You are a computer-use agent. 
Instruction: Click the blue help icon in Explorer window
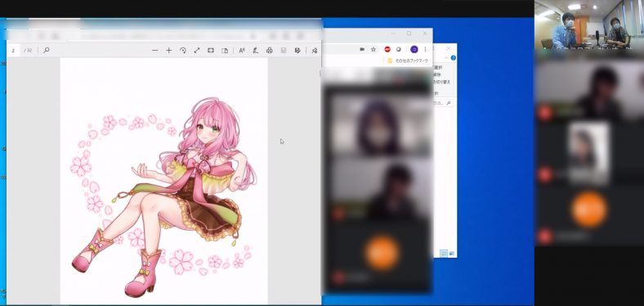click(x=454, y=58)
